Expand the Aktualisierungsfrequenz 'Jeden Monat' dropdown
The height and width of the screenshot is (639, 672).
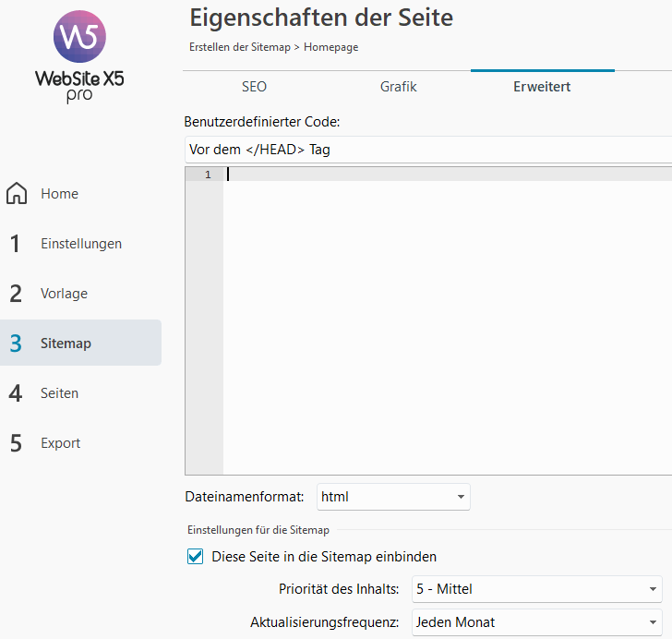[x=536, y=622]
